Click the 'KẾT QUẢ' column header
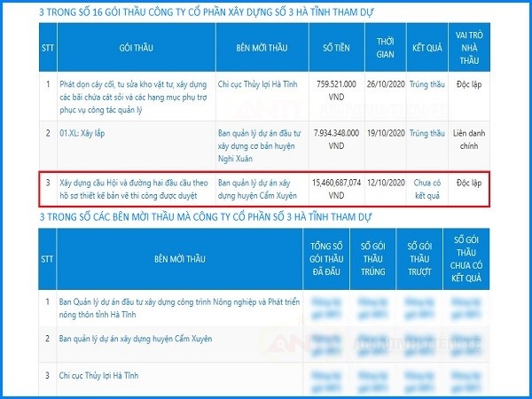532x399 pixels. click(427, 48)
